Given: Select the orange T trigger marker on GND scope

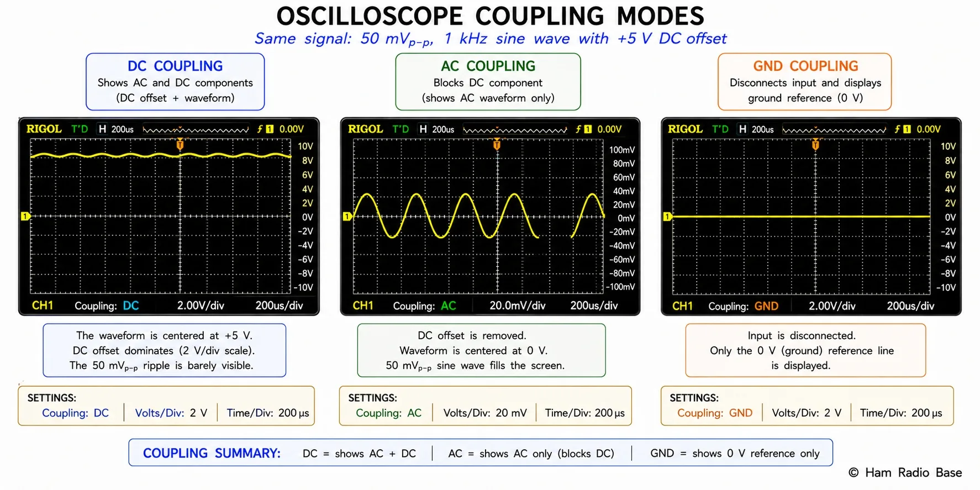Looking at the screenshot, I should click(815, 145).
